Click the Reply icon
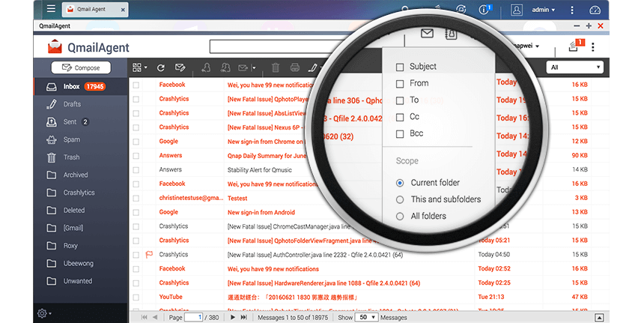This screenshot has width=644, height=323. (206, 67)
